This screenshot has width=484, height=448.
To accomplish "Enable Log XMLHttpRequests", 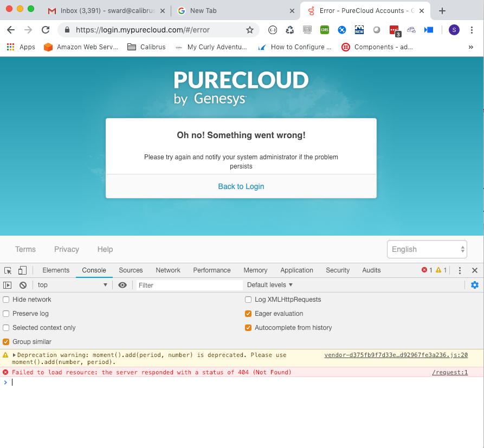I will tap(248, 299).
